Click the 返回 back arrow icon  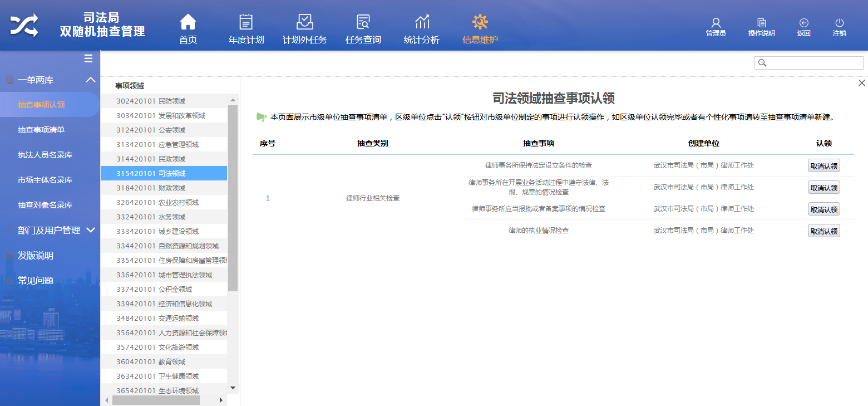tap(803, 23)
